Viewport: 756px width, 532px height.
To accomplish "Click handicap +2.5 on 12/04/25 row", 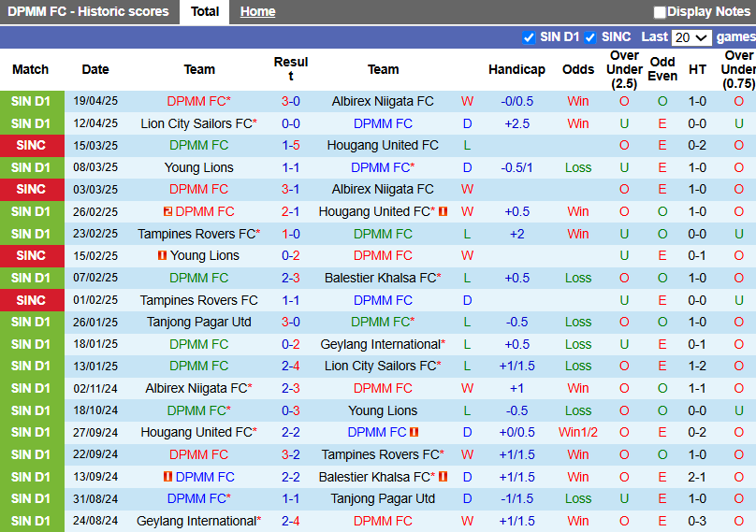I will tap(516, 123).
